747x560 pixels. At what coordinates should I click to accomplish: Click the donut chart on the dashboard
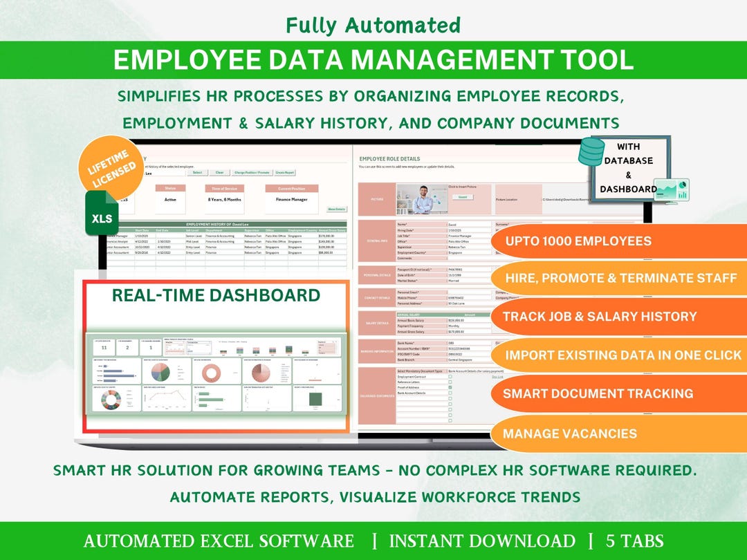(211, 372)
